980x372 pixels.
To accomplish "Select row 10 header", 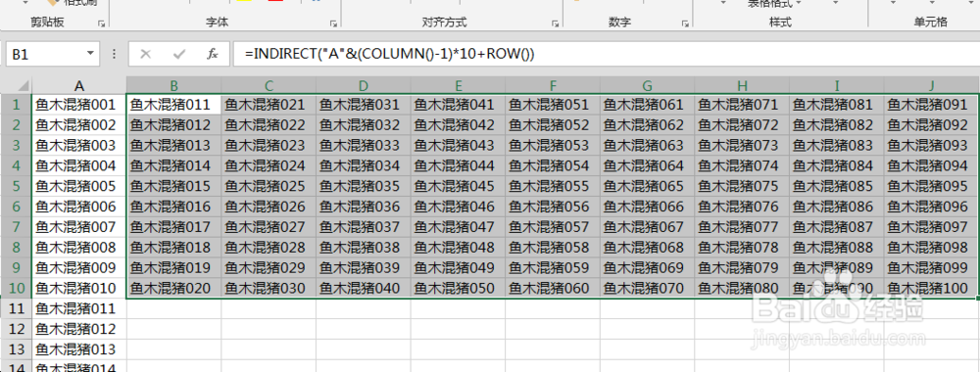I will (x=17, y=288).
